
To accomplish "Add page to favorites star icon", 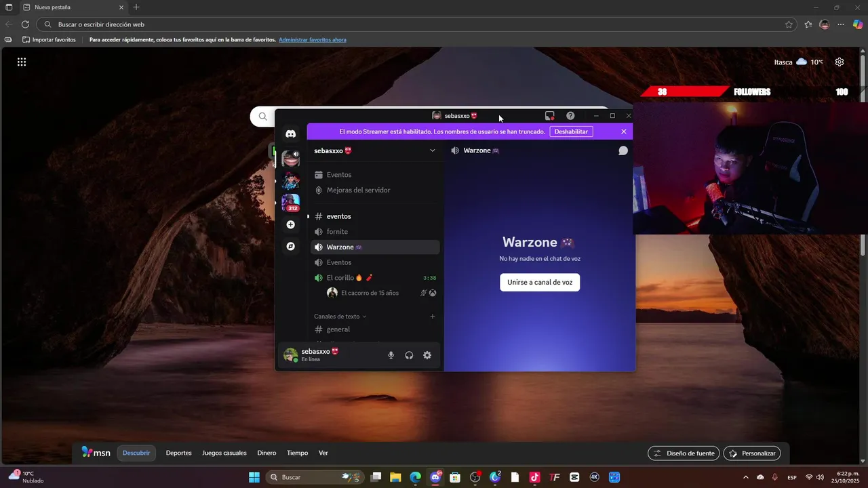I will (789, 24).
